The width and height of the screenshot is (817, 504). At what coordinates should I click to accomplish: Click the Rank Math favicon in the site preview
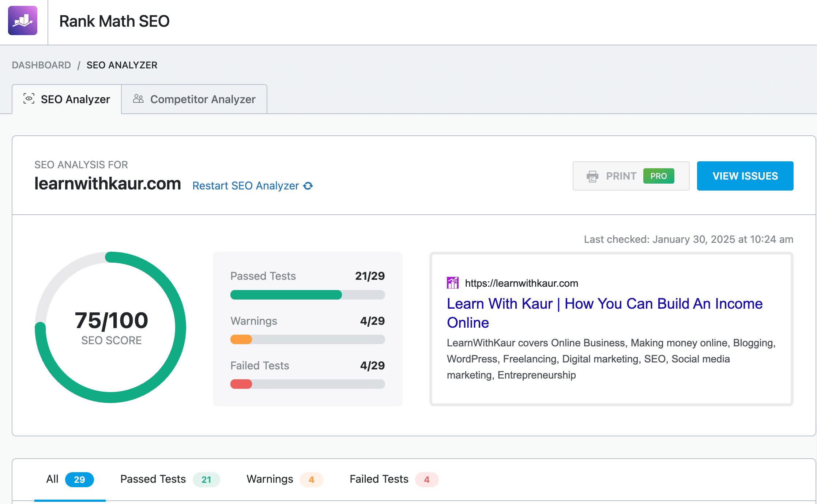(453, 282)
